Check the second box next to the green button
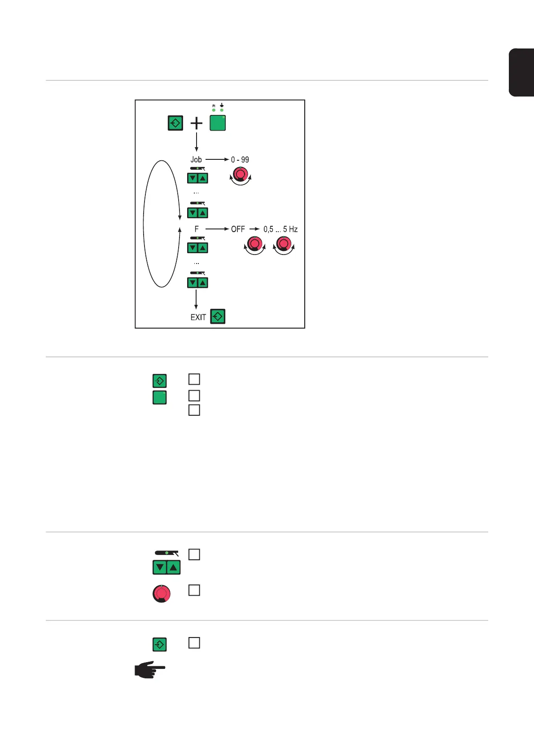The image size is (534, 756). [x=194, y=396]
